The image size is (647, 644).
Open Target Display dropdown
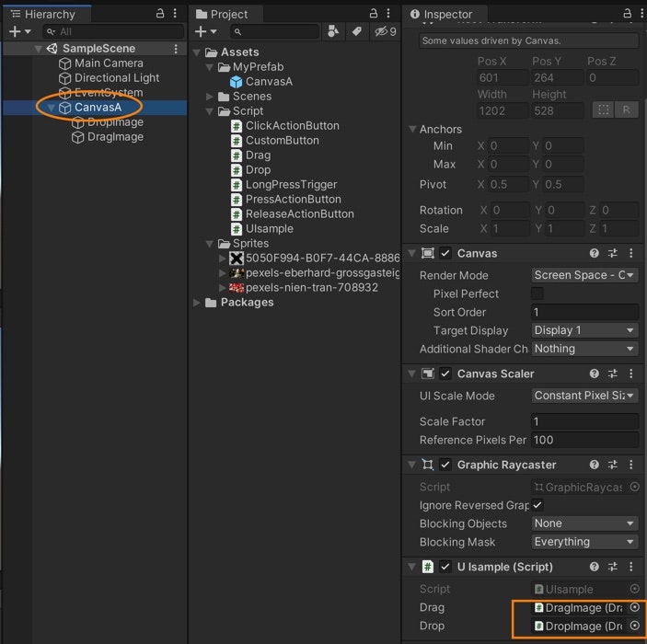584,330
